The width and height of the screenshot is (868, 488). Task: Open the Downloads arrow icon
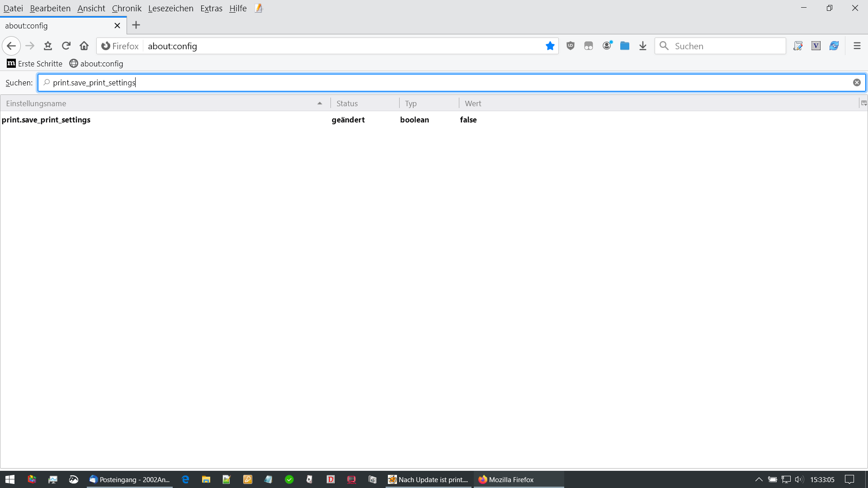pos(643,46)
